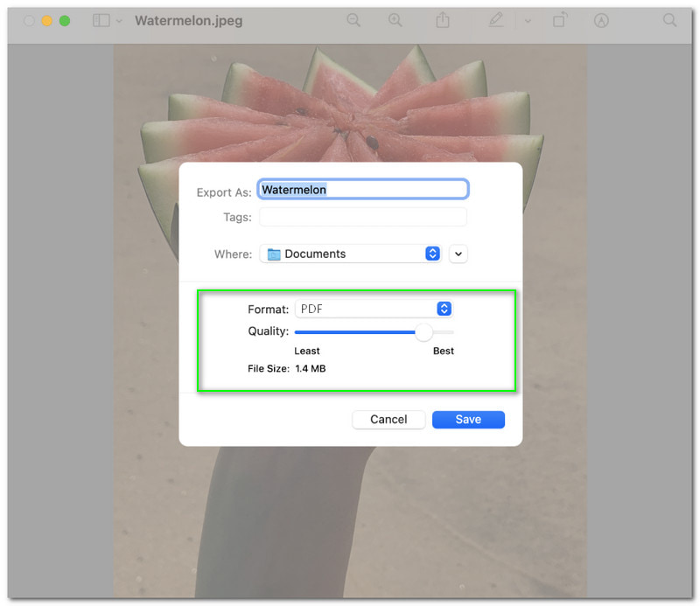
Task: Open the sidebar view options chevron
Action: click(x=119, y=21)
